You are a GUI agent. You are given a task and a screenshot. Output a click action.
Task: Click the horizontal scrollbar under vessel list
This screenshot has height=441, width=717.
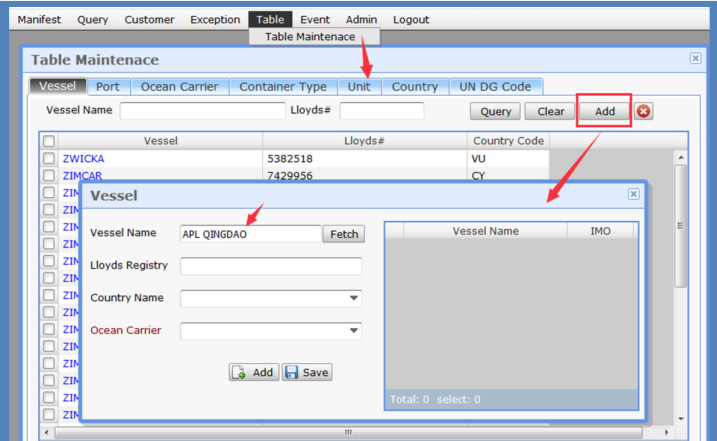click(x=348, y=432)
